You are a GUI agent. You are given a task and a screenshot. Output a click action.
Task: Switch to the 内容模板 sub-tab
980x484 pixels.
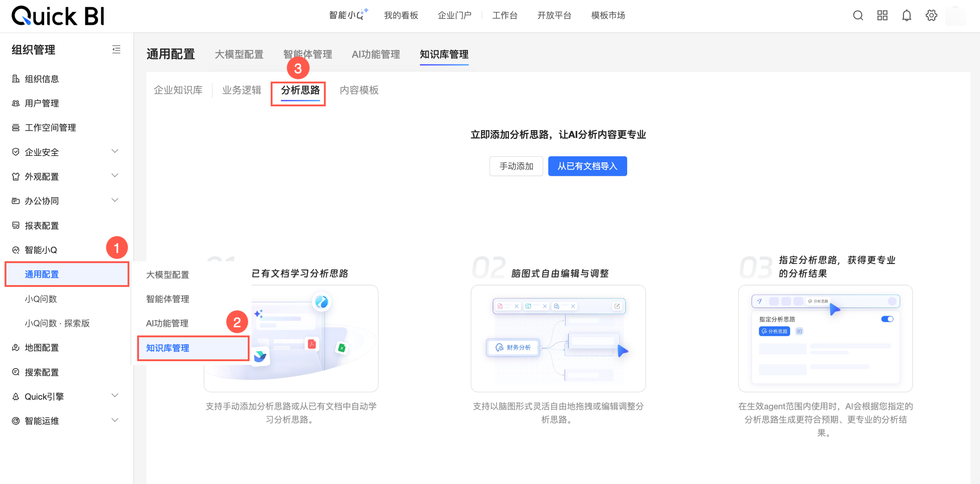click(x=359, y=90)
